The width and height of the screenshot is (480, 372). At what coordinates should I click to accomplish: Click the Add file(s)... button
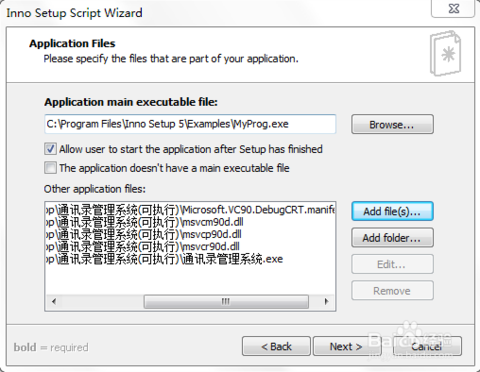click(392, 211)
